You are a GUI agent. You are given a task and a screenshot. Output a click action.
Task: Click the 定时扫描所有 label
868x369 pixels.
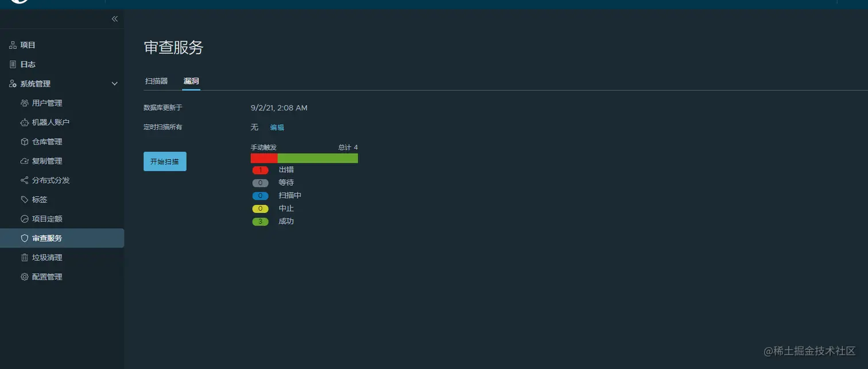pyautogui.click(x=163, y=126)
